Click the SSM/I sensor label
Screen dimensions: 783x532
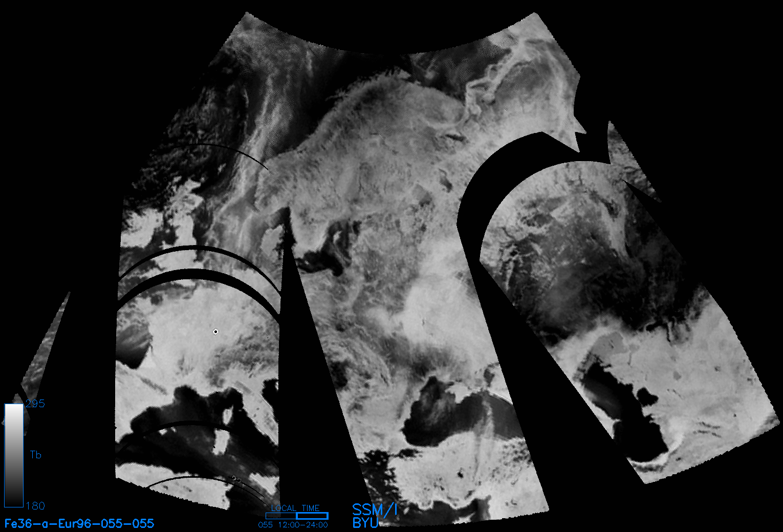[x=375, y=509]
